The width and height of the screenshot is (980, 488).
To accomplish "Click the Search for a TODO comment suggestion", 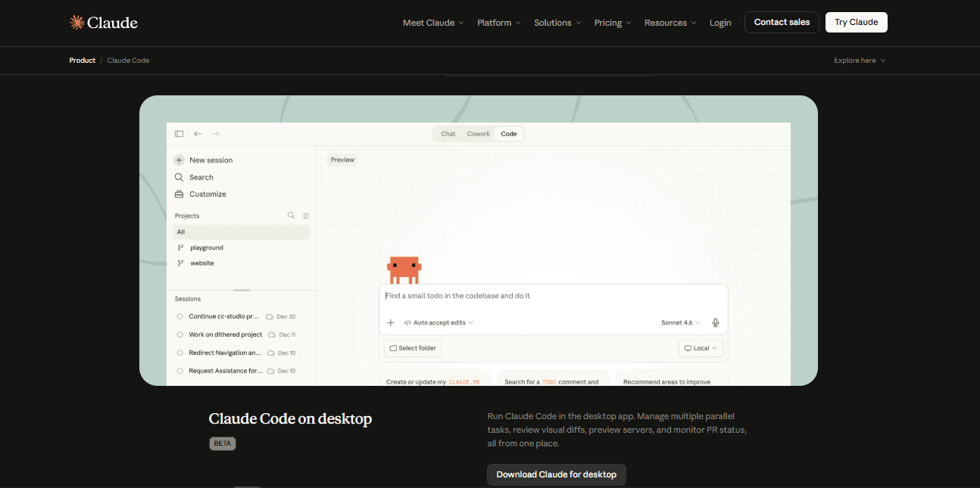I will tap(553, 378).
